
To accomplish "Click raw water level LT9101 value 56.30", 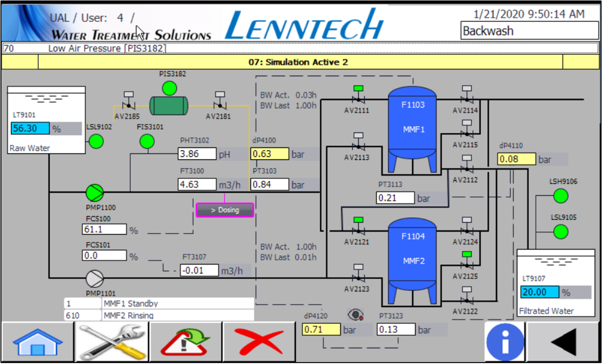I will coord(30,129).
